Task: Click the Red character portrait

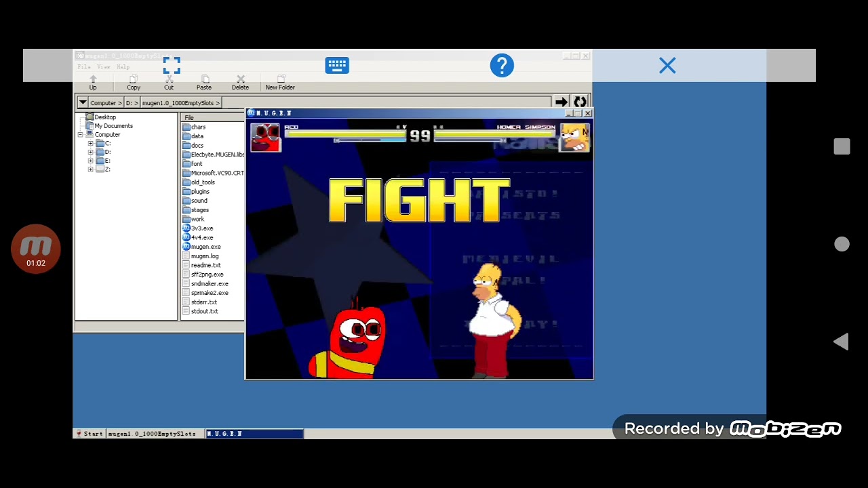Action: 266,138
